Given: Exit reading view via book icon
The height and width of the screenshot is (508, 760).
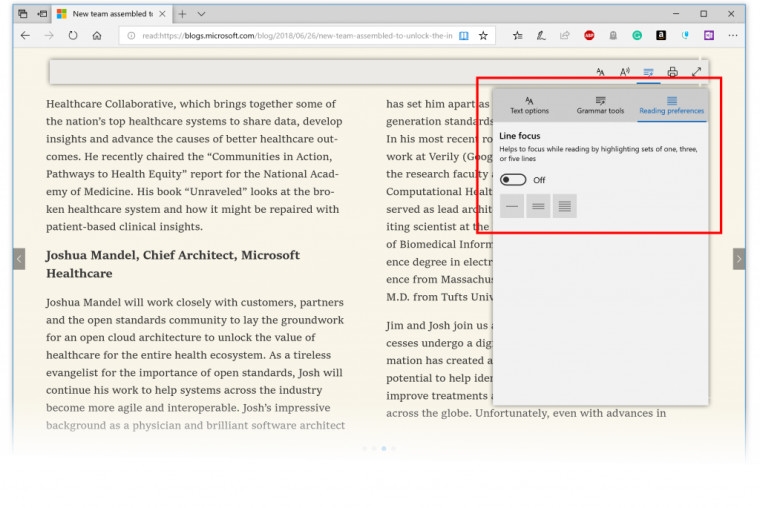Looking at the screenshot, I should tap(463, 35).
